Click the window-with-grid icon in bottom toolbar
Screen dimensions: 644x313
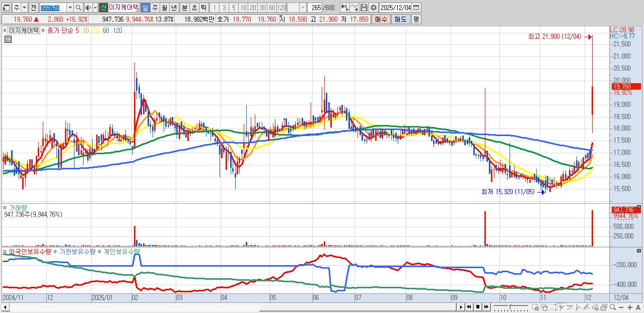click(x=536, y=307)
